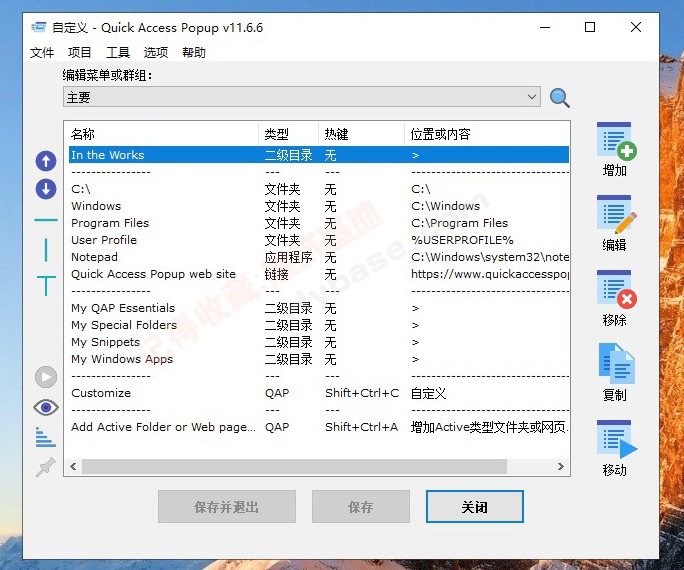
Task: Click the horizontal scrollbar left arrow
Action: point(73,467)
